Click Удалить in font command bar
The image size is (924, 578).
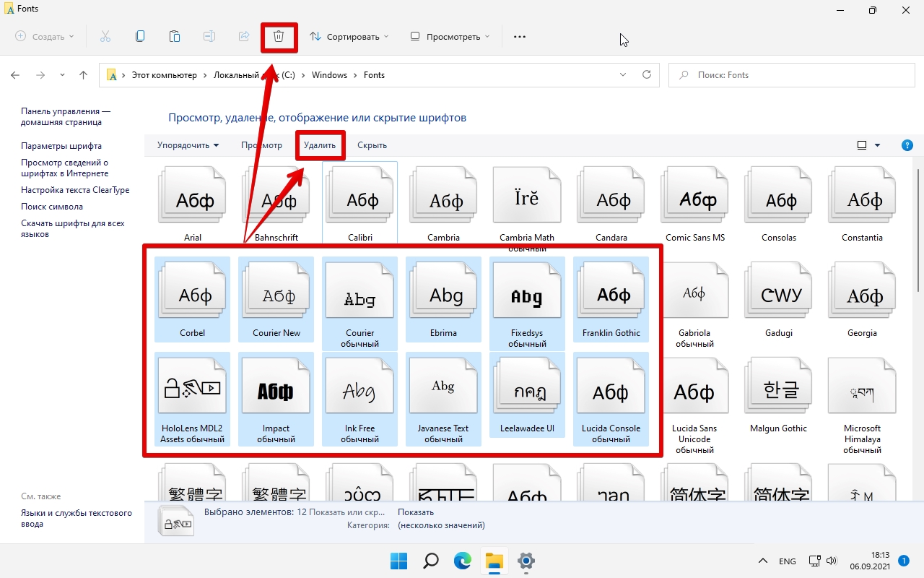click(320, 145)
